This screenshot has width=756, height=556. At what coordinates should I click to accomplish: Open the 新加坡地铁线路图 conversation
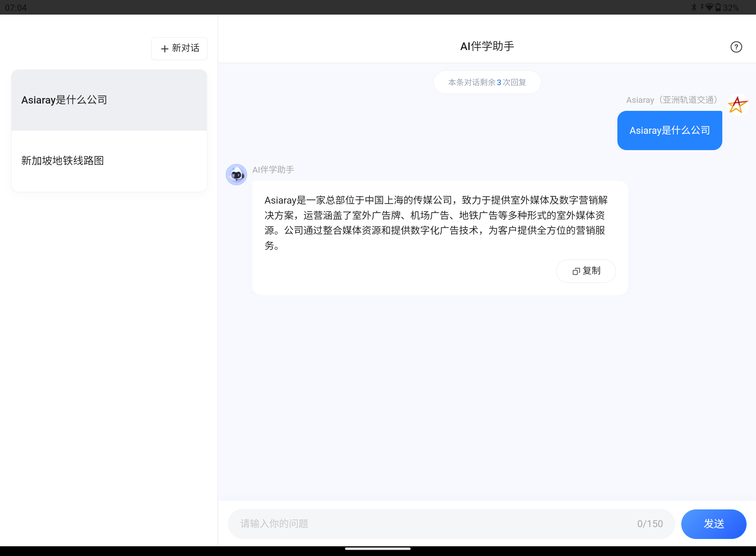(x=109, y=161)
